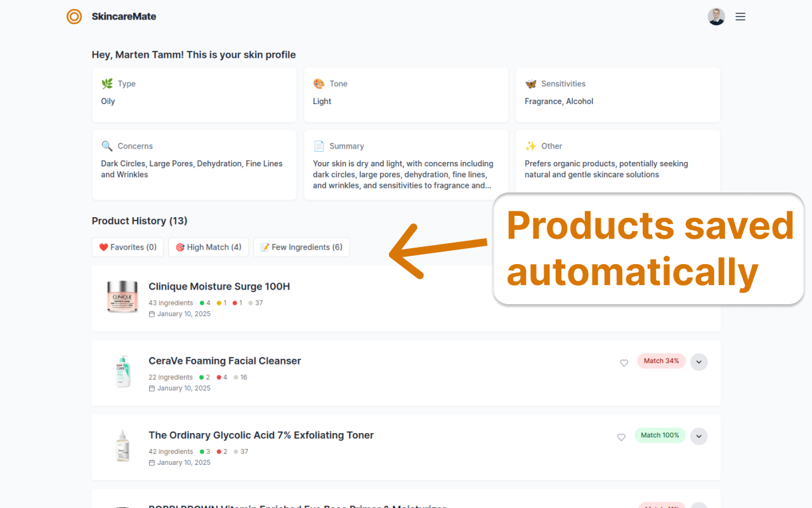The width and height of the screenshot is (812, 508).
Task: Filter product history by High Match (4)
Action: click(x=208, y=247)
